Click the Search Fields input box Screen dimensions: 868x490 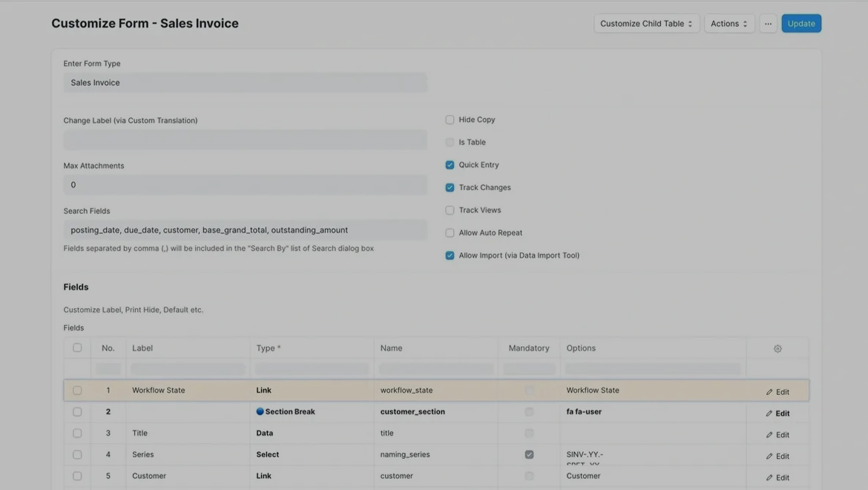coord(245,230)
